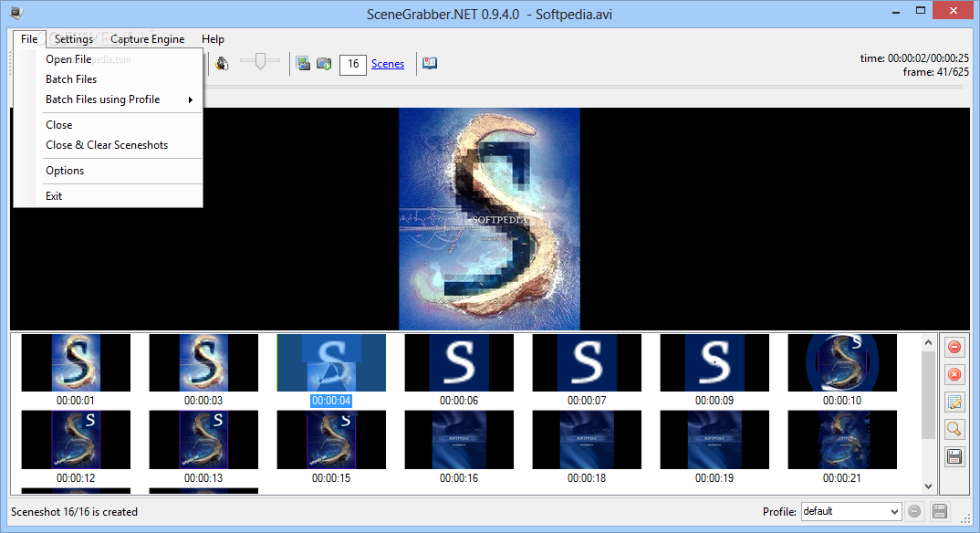Image resolution: width=980 pixels, height=533 pixels.
Task: Click the volume slider handle
Action: coord(260,60)
